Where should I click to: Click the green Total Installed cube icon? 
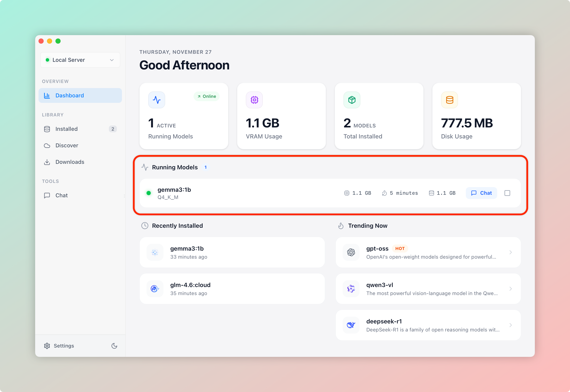pyautogui.click(x=352, y=100)
